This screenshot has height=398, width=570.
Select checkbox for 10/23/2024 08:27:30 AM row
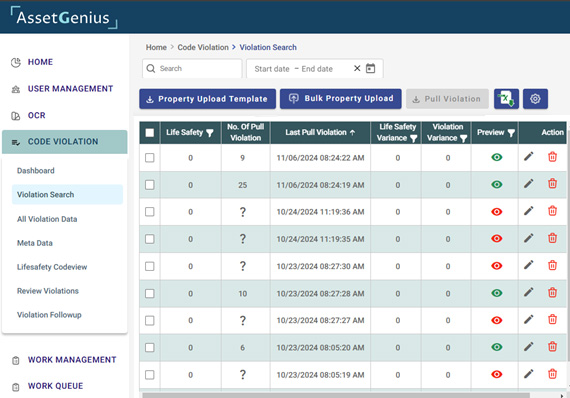point(150,266)
